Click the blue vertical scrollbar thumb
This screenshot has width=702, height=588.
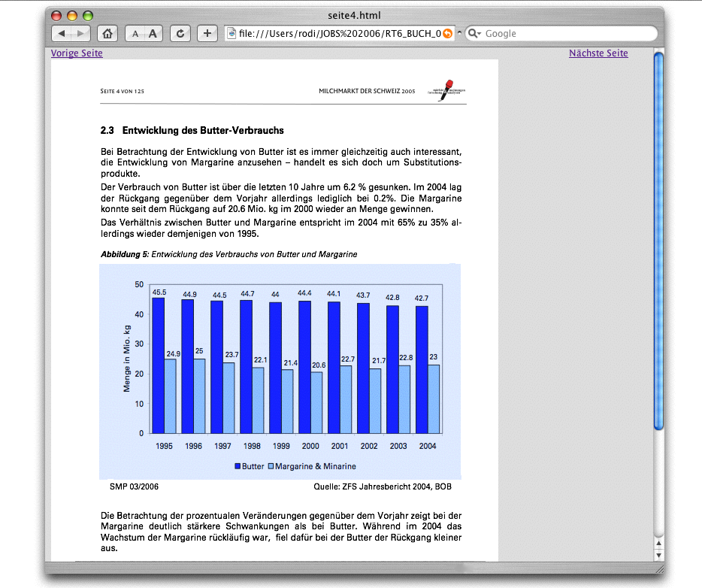658,241
